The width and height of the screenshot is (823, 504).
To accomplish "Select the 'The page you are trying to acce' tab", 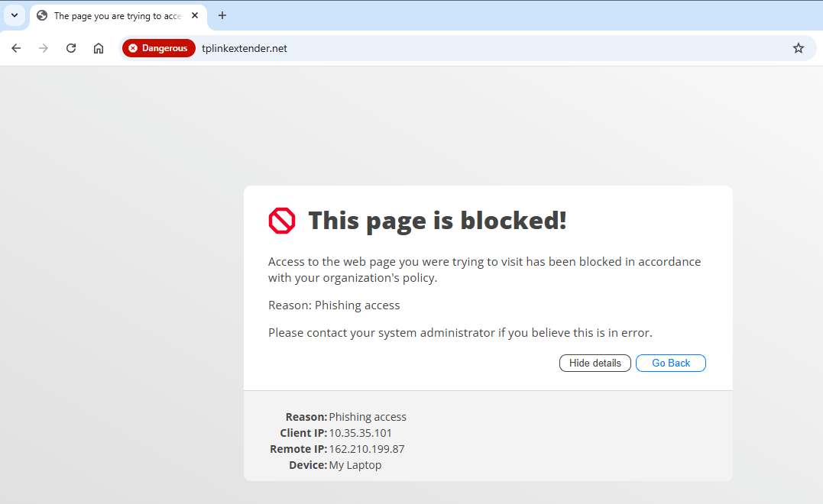I will tap(118, 16).
